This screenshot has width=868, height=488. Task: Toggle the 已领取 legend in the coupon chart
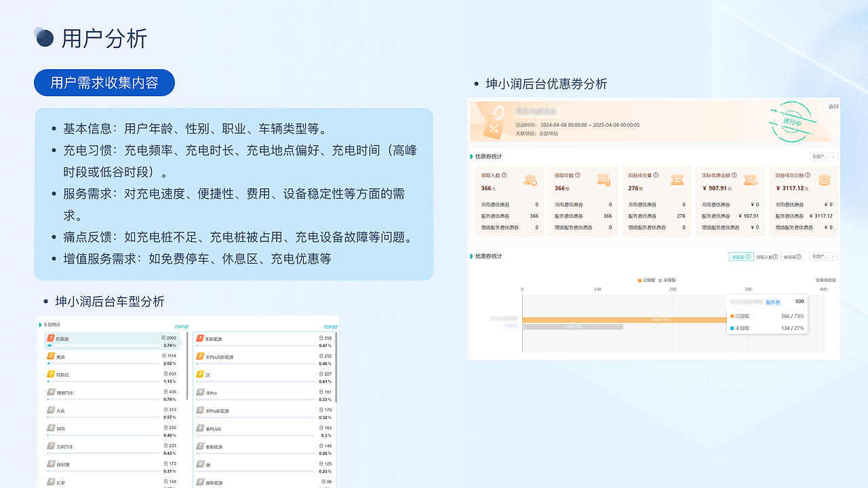646,280
